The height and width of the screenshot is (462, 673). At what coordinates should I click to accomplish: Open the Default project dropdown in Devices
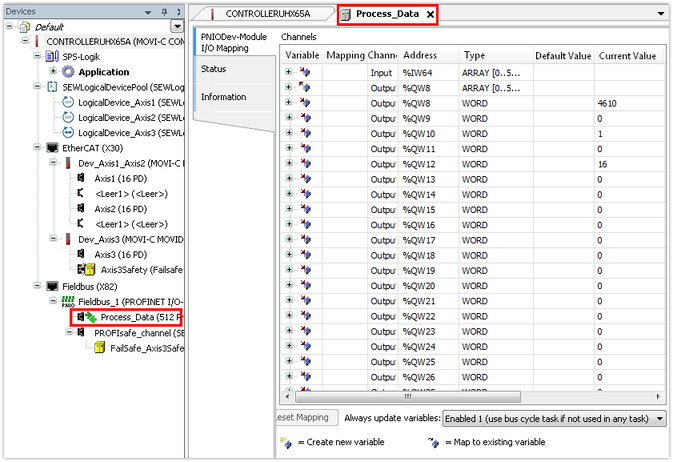click(x=177, y=26)
